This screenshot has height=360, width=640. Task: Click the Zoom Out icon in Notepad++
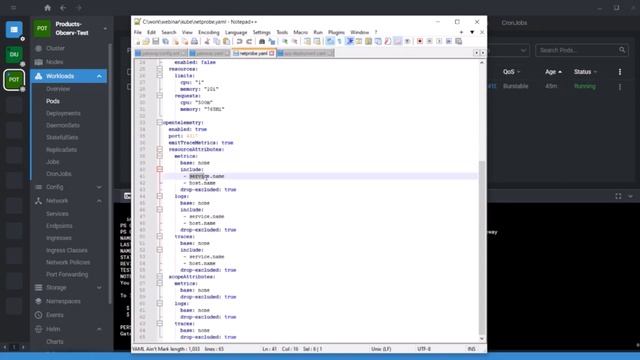pos(294,41)
